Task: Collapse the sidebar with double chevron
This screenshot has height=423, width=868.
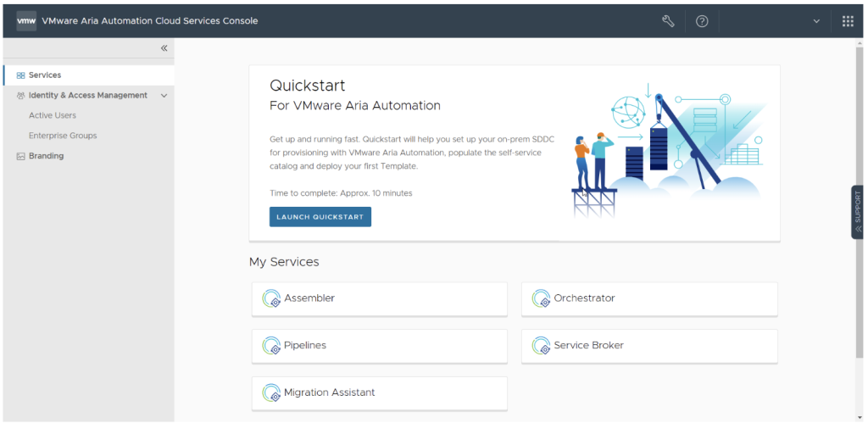Action: tap(164, 48)
